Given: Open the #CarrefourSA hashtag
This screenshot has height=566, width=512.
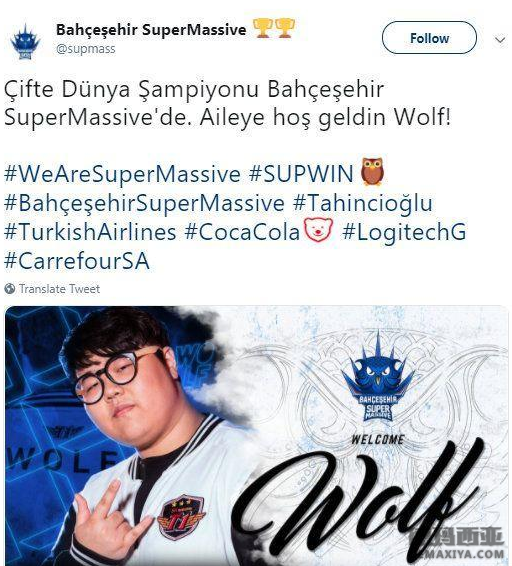Looking at the screenshot, I should (77, 261).
